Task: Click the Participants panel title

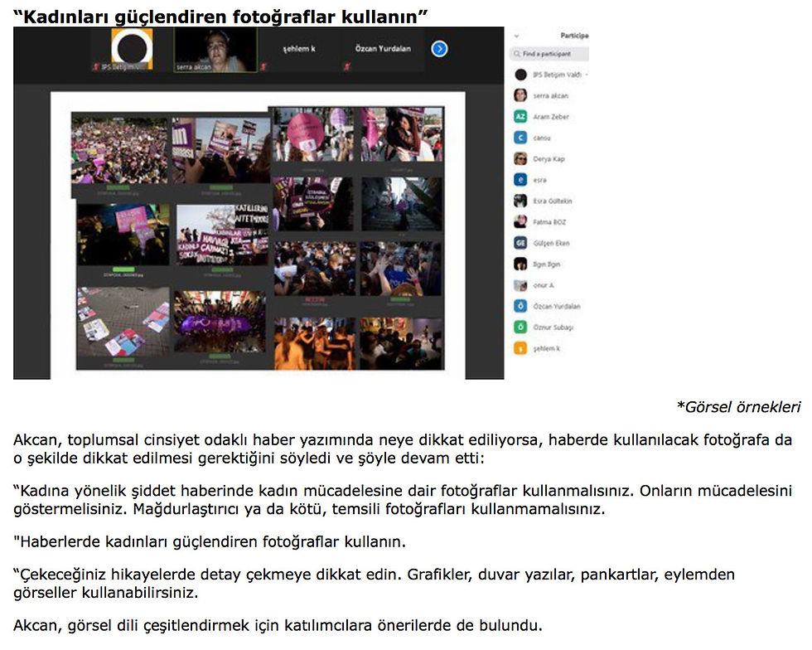Action: 574,36
